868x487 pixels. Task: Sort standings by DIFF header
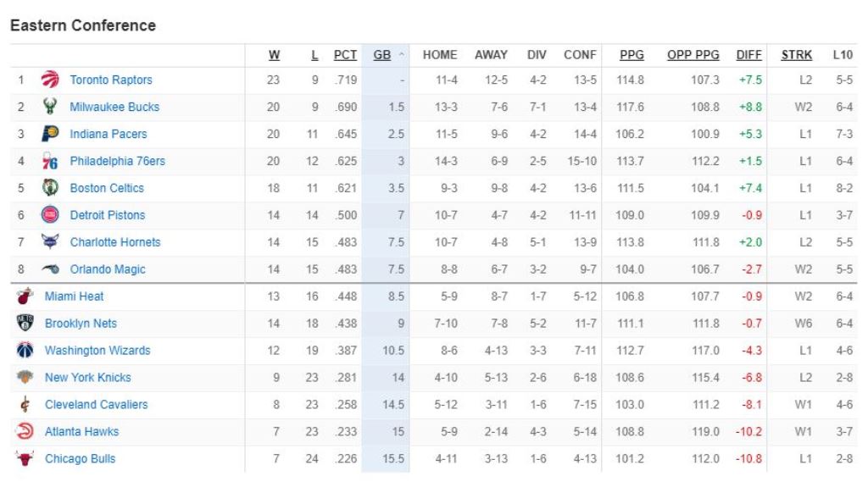tap(748, 55)
